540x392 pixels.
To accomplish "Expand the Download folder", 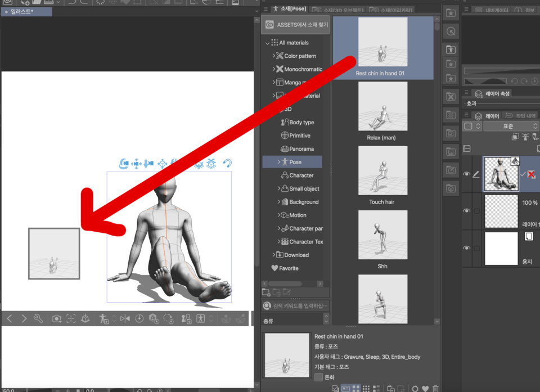I will (274, 255).
